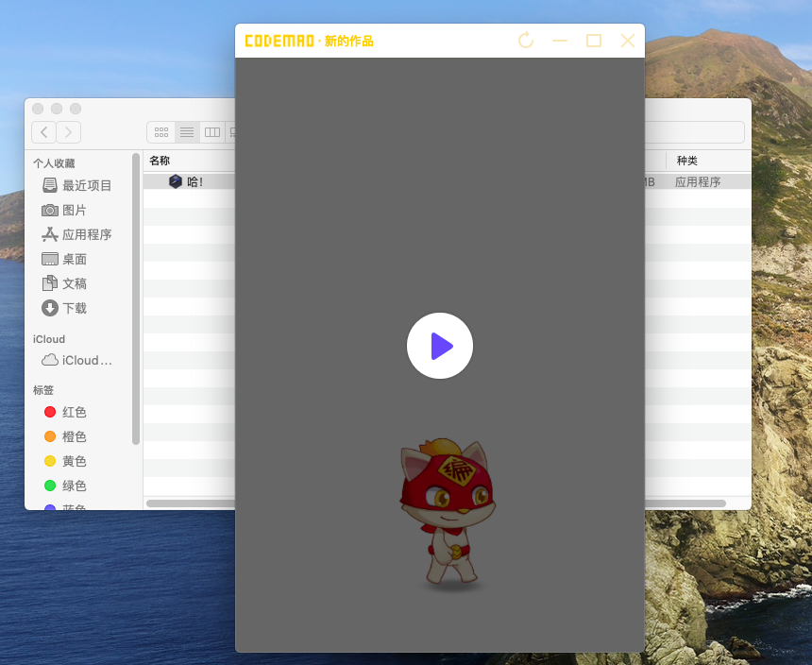The image size is (812, 665).
Task: Switch Finder to list view
Action: pos(187,132)
